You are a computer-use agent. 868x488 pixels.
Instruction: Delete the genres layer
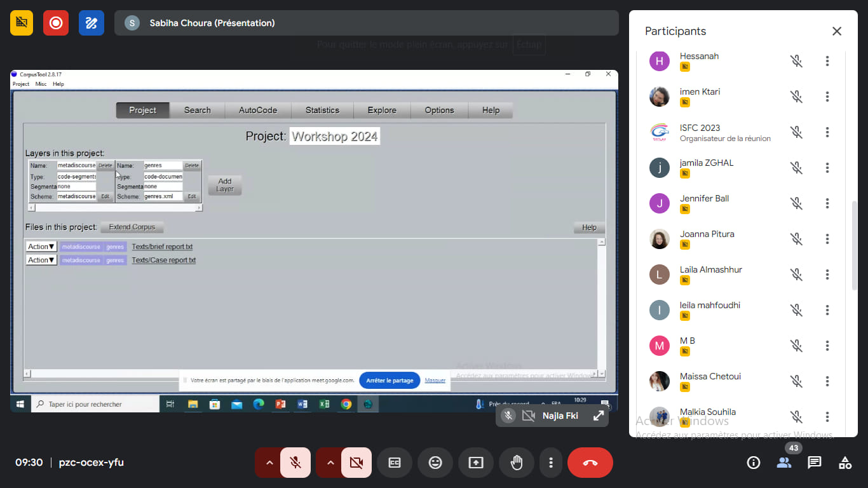pos(192,165)
